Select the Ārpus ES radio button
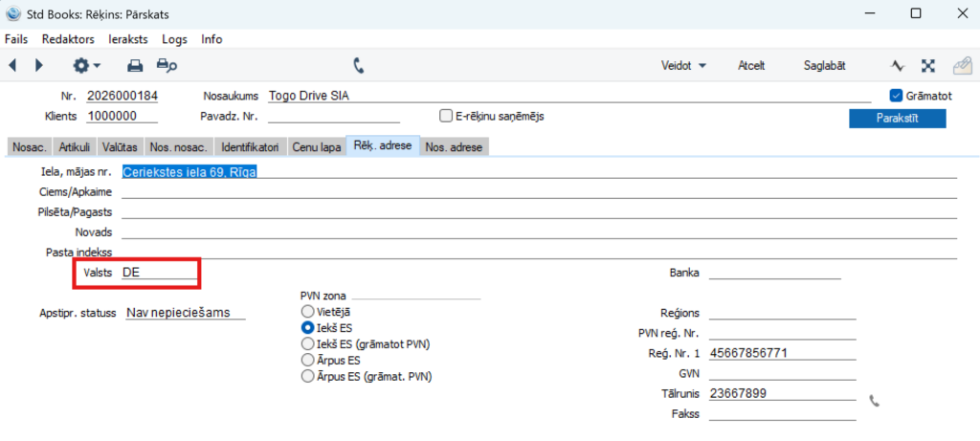The image size is (980, 441). (307, 360)
